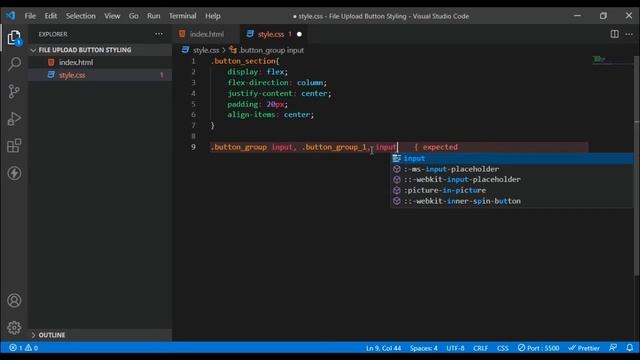This screenshot has width=640, height=360.
Task: Open the Manage gear icon
Action: click(x=14, y=327)
